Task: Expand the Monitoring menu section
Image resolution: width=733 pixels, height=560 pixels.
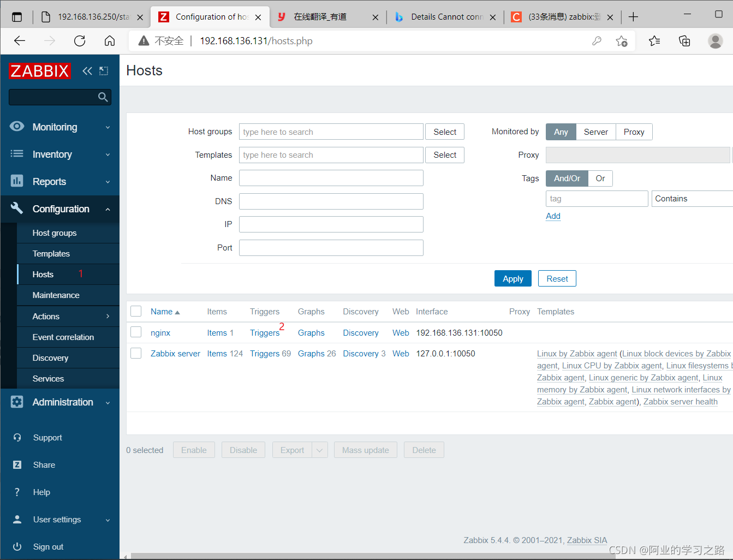Action: coord(108,127)
